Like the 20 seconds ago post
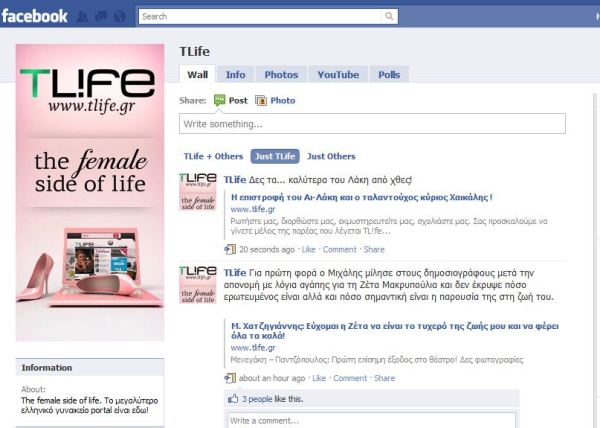The height and width of the screenshot is (428, 600). [x=308, y=249]
